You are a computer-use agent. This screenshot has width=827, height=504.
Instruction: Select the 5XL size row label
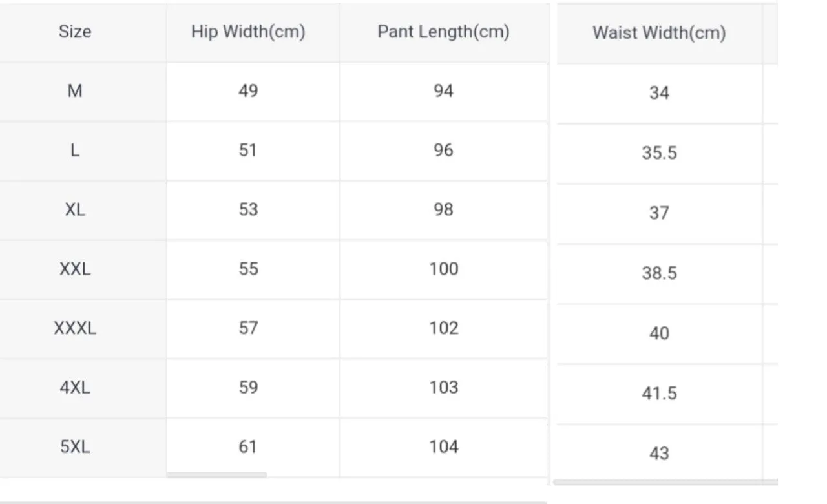[75, 447]
